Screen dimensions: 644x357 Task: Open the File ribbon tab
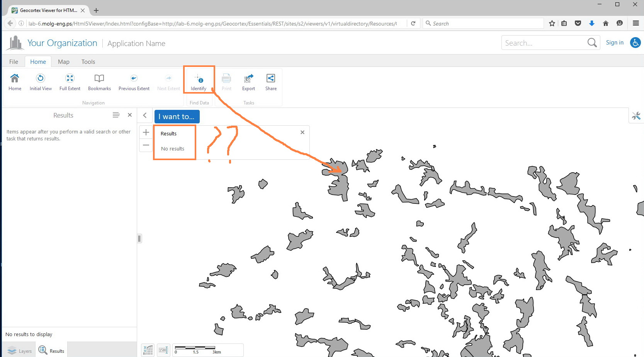14,61
